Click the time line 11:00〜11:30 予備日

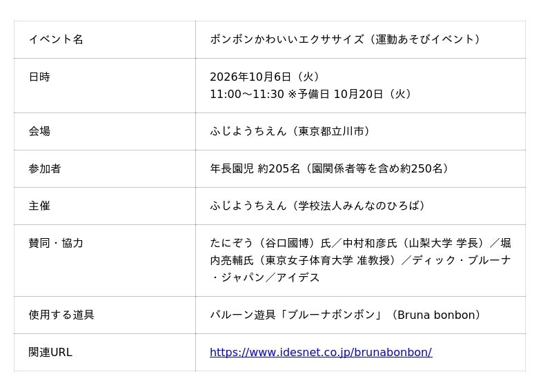[313, 94]
